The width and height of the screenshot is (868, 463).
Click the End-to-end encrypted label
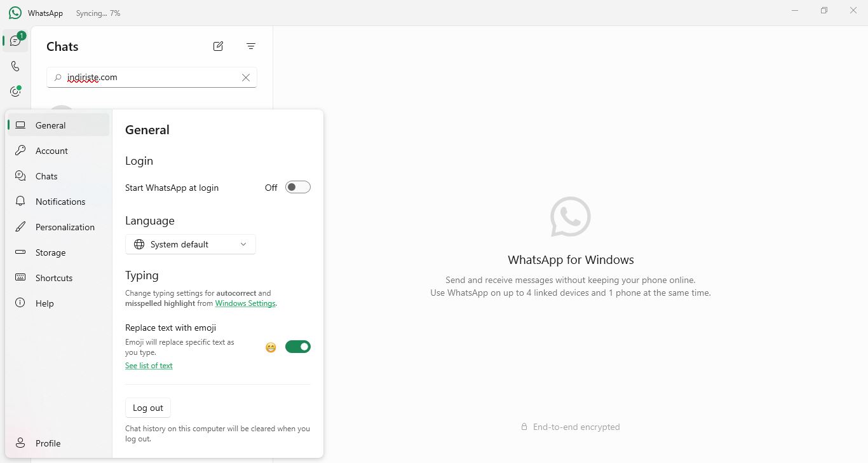[576, 427]
